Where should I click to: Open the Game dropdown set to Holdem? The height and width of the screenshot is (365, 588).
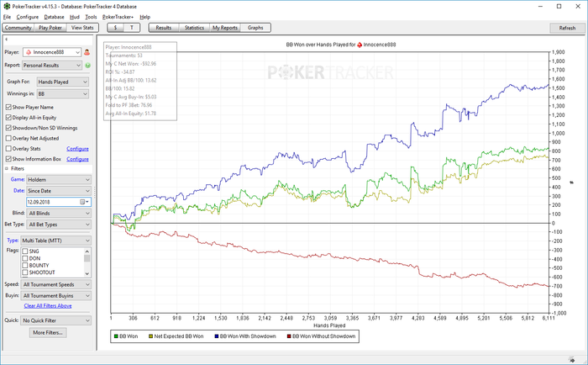[x=59, y=180]
